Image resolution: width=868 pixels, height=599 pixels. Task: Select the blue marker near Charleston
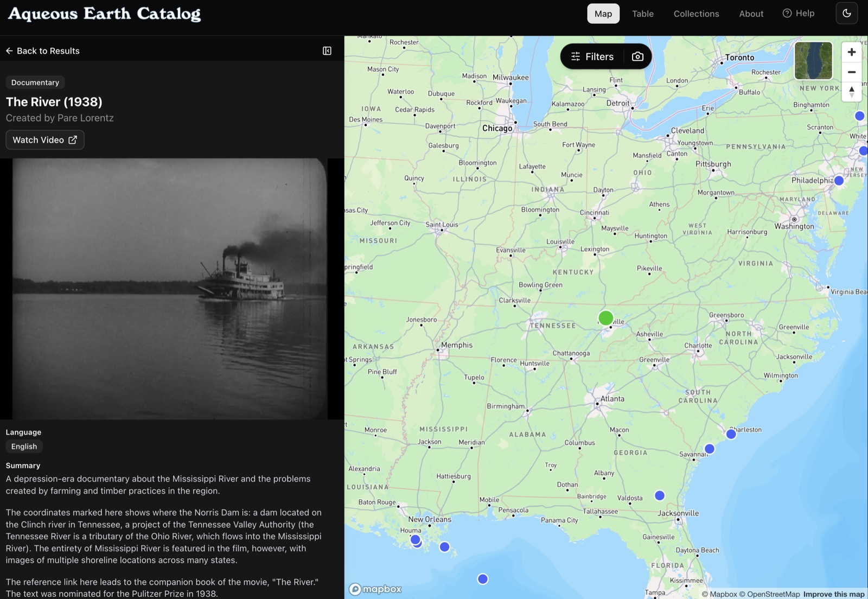731,434
